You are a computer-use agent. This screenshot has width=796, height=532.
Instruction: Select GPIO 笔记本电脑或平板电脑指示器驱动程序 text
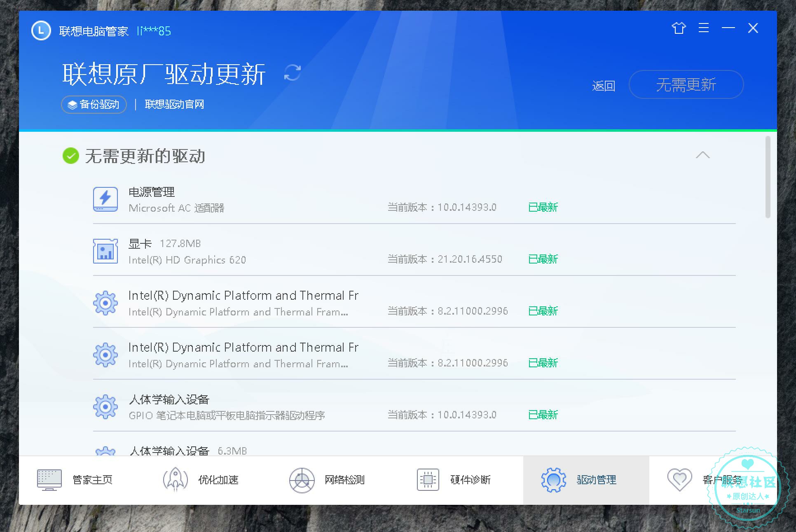point(227,415)
